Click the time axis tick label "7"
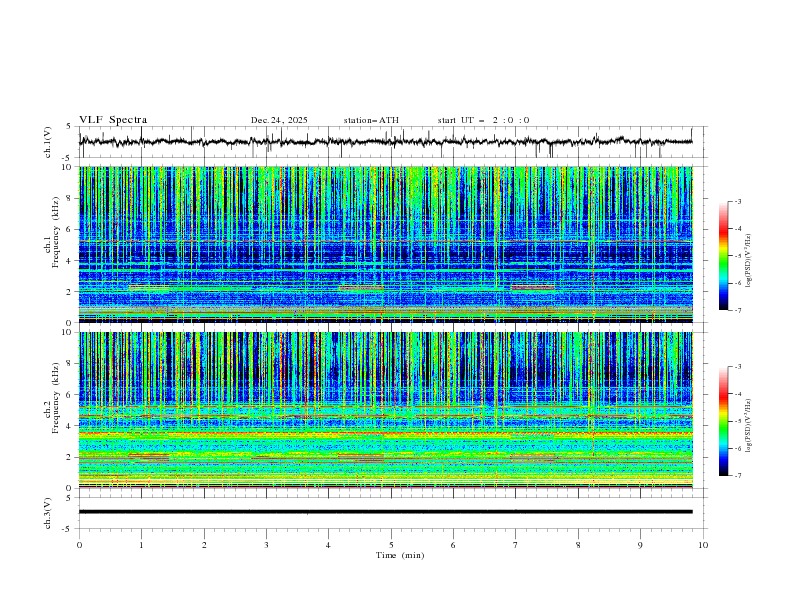Viewport: 792px width, 612px height. (516, 545)
